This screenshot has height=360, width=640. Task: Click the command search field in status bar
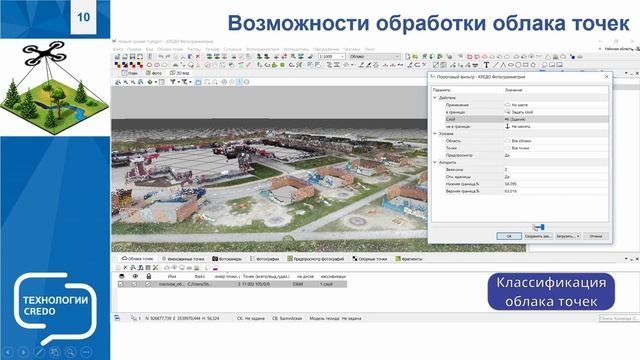coord(618,318)
